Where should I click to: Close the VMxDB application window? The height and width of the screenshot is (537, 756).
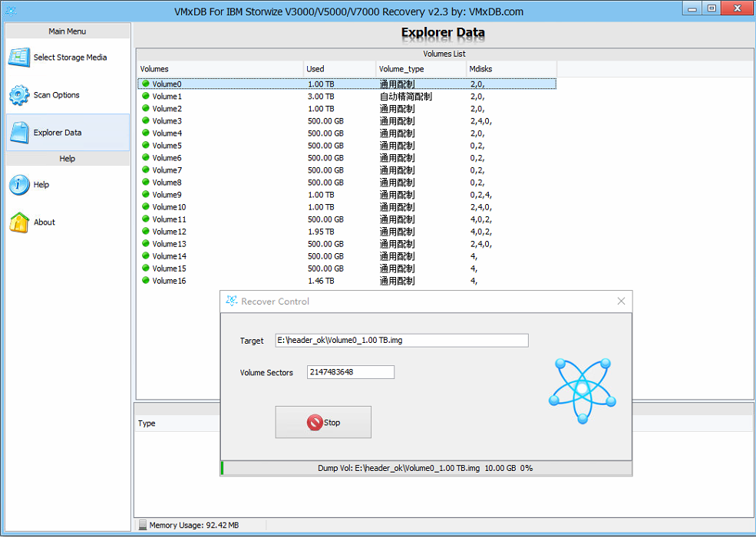click(x=738, y=8)
